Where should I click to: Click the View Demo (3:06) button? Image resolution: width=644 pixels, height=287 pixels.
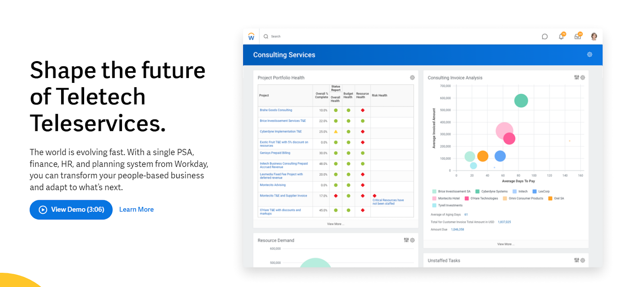[x=71, y=210]
